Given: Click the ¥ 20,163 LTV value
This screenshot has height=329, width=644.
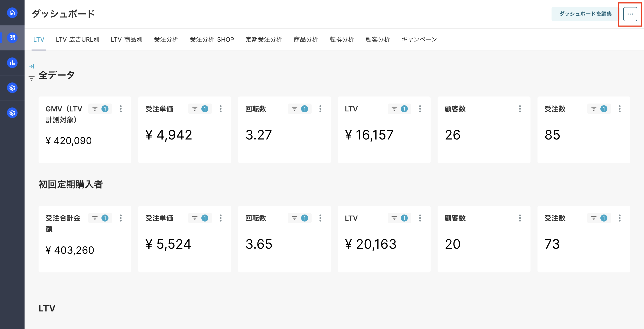Looking at the screenshot, I should 371,244.
